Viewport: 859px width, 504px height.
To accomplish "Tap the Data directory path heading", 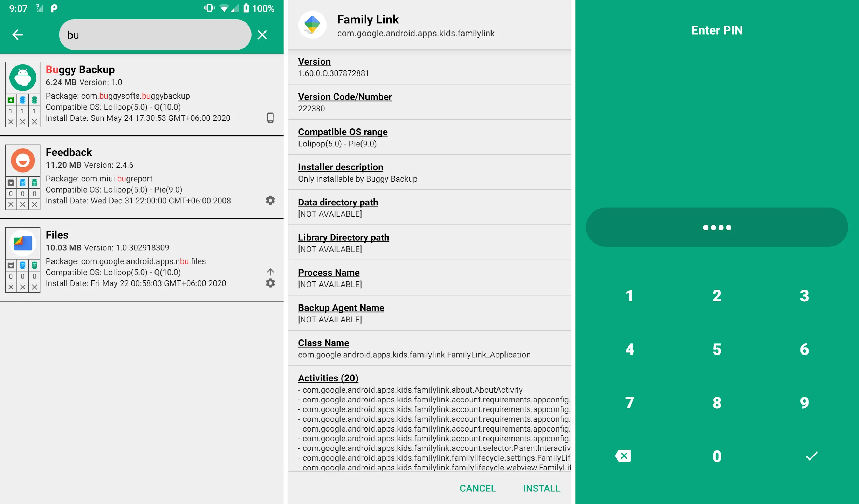I will coord(338,202).
